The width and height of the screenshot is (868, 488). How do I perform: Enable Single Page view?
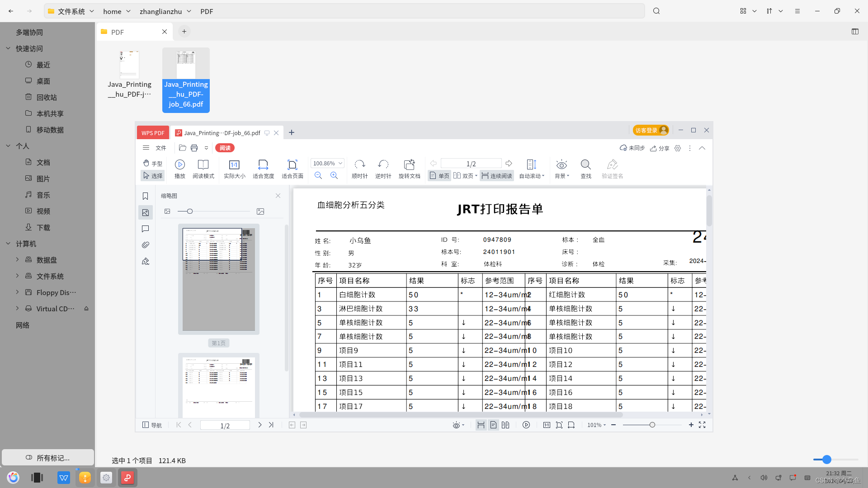pyautogui.click(x=439, y=176)
